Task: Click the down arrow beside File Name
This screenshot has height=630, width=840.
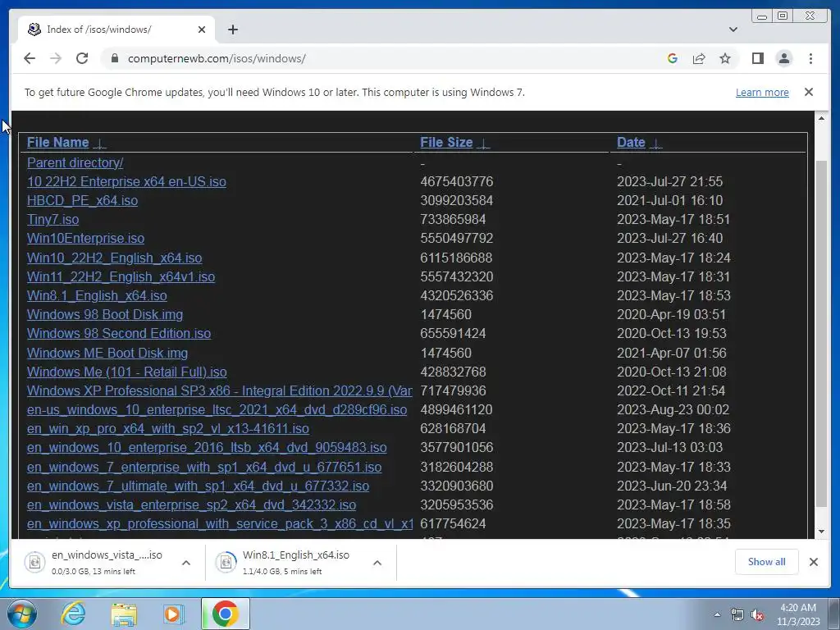Action: (99, 143)
